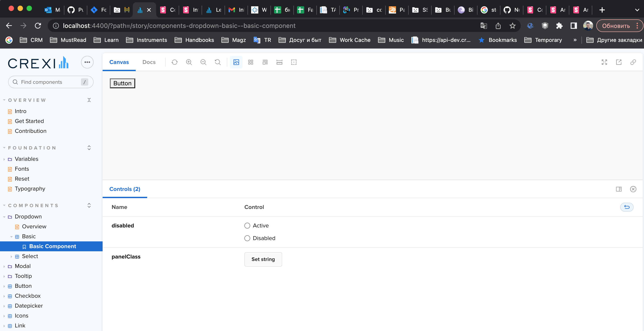Switch to the Docs tab
The image size is (644, 331).
[149, 62]
